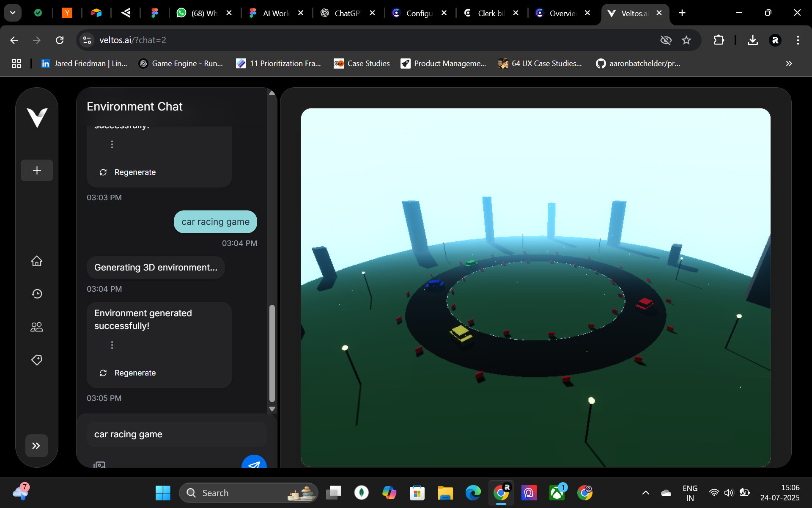
Task: Click the 'Environment generated successfully!' message text
Action: point(143,320)
